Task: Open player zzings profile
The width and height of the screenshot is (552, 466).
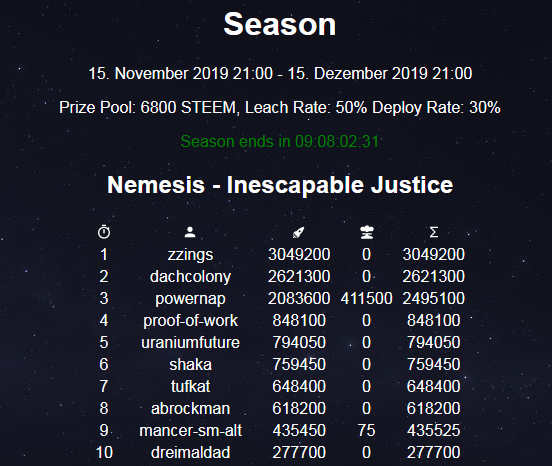Action: click(x=190, y=255)
